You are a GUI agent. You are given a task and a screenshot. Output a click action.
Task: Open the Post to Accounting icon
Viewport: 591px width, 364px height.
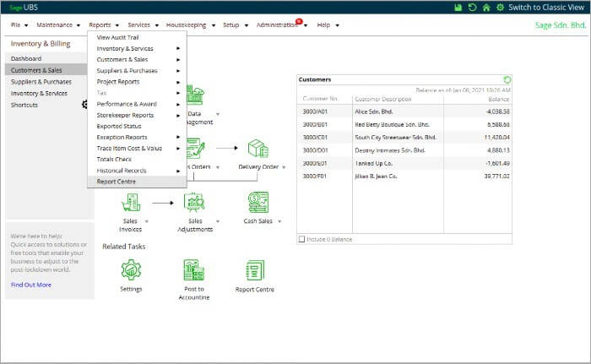click(x=194, y=270)
